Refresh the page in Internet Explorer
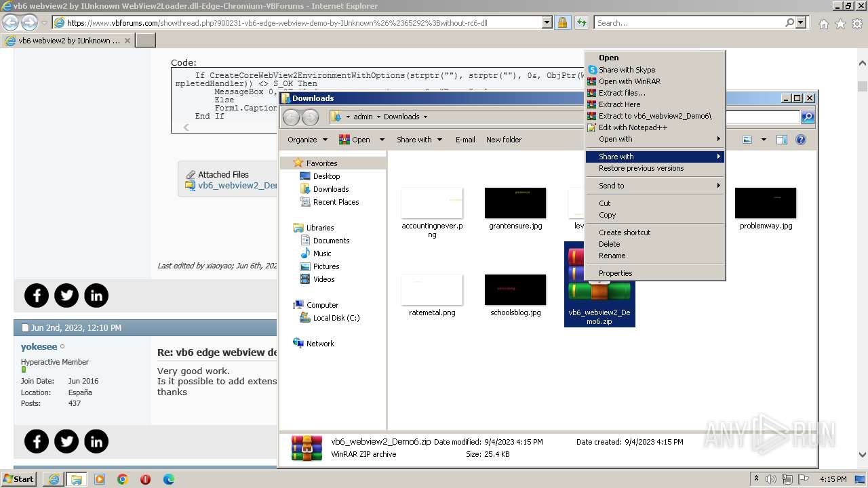This screenshot has width=868, height=488. 581,22
